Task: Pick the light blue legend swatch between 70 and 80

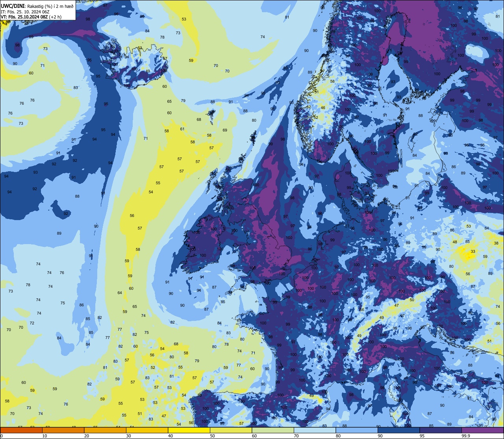Action: (x=315, y=430)
